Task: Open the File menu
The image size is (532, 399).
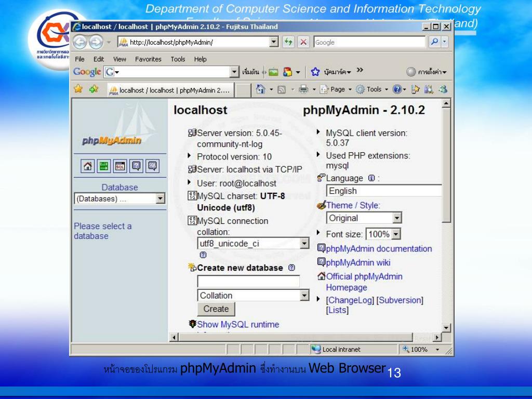Action: point(79,59)
